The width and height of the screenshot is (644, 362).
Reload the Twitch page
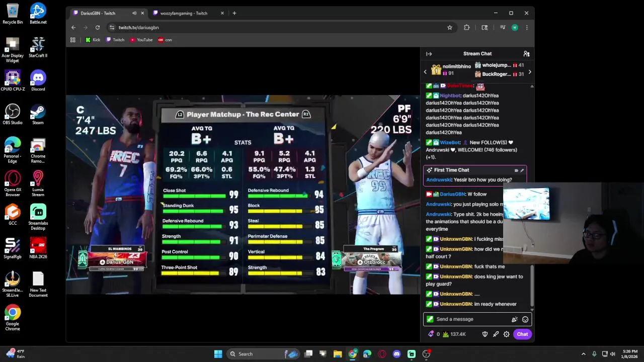click(98, 28)
